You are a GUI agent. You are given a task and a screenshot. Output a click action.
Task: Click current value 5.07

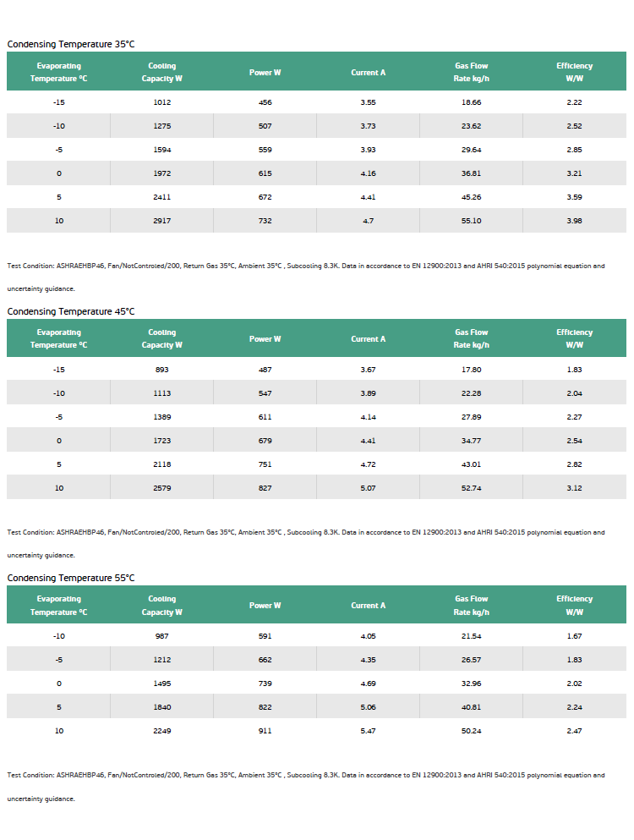point(368,487)
